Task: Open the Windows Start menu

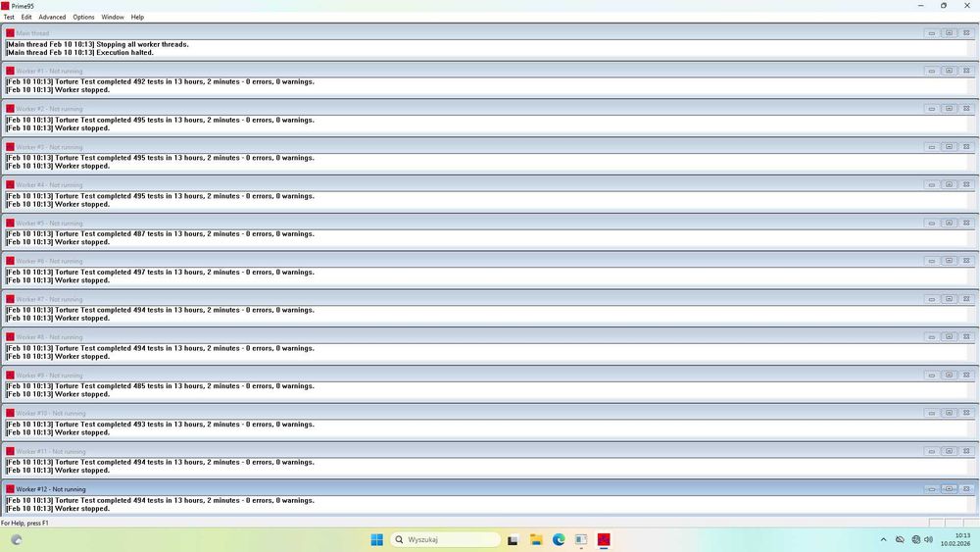Action: [377, 539]
